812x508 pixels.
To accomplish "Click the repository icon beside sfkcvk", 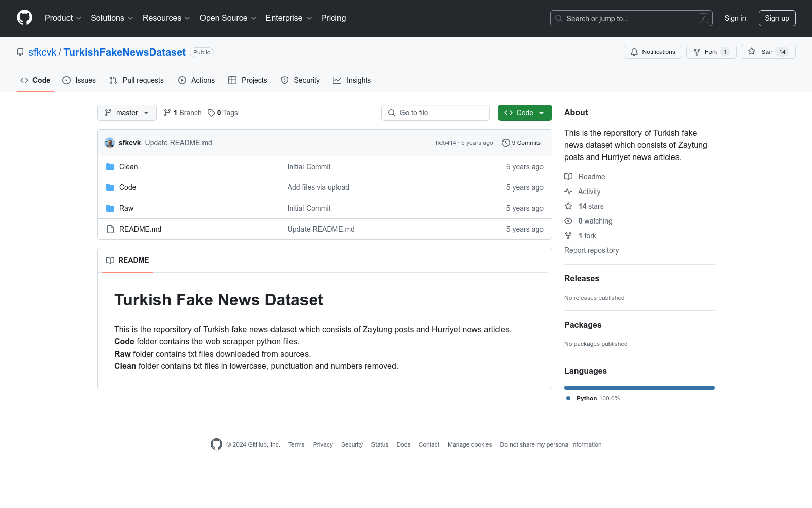I will [x=20, y=52].
